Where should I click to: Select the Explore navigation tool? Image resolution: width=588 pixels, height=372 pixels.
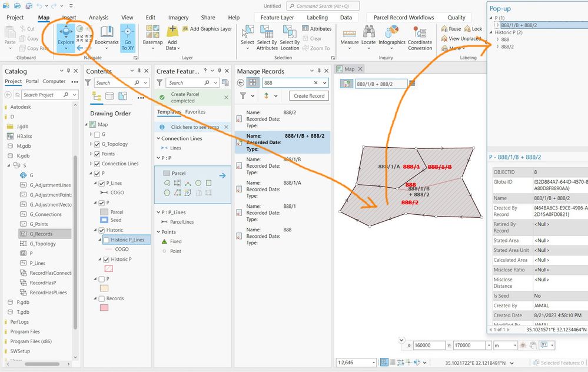tap(65, 38)
